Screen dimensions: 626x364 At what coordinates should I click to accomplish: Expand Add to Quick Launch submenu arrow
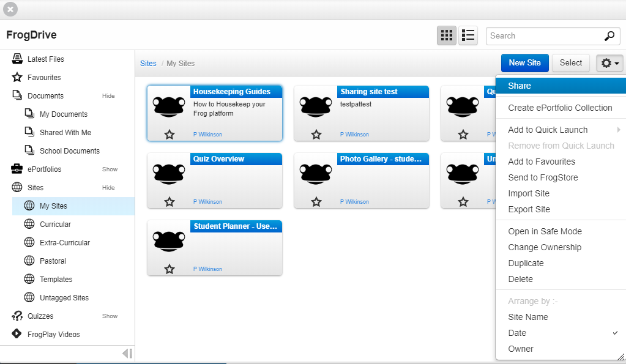(619, 130)
